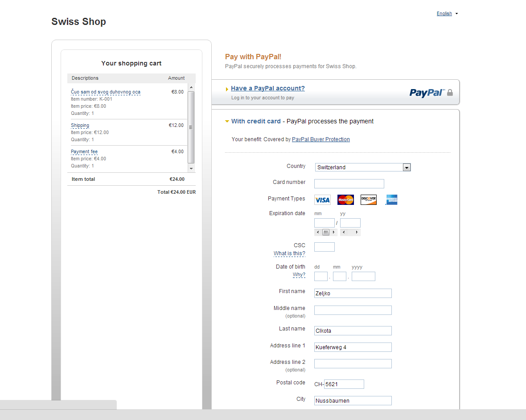
Task: Click the PayPal logo
Action: point(427,93)
